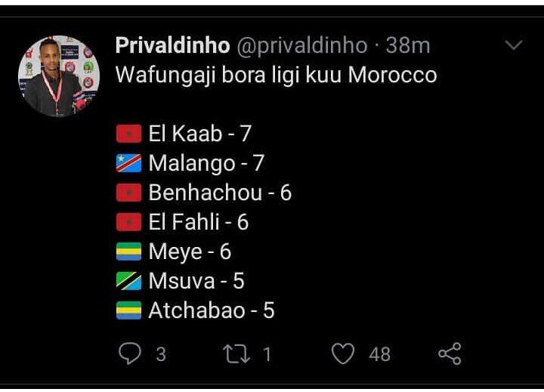Click the retweet count number 1
Image resolution: width=544 pixels, height=392 pixels.
pos(266,353)
